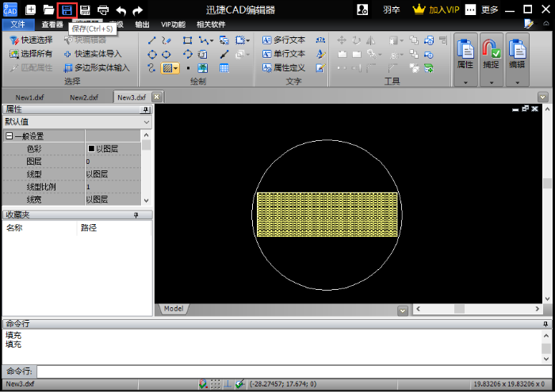
Task: Click the Multiline Text button
Action: pos(284,40)
